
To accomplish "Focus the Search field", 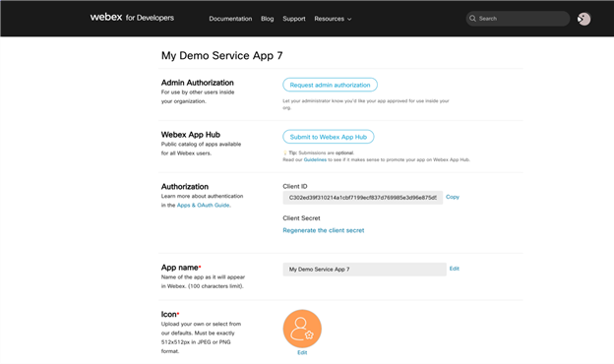I will [x=518, y=19].
